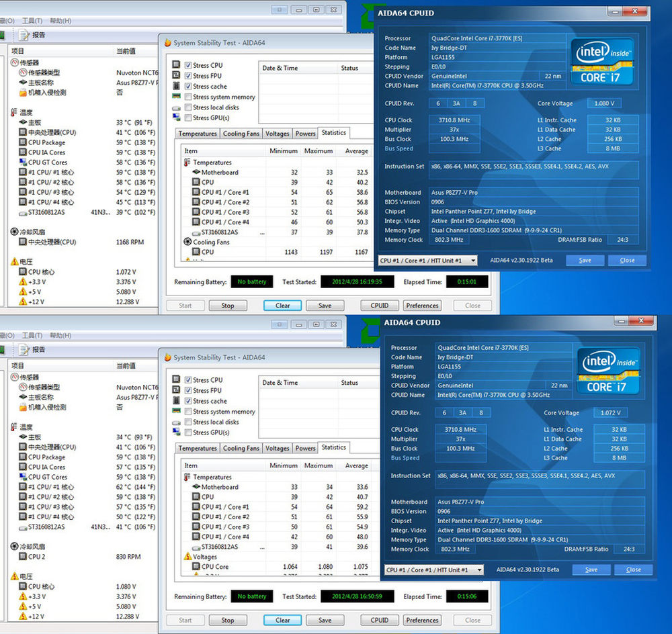Uncheck Stress cache in the upper stability window
The image size is (672, 634).
coord(187,86)
